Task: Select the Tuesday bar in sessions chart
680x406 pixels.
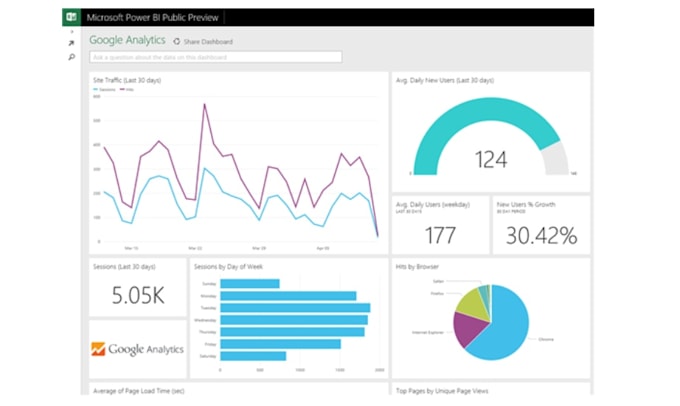Action: (295, 308)
